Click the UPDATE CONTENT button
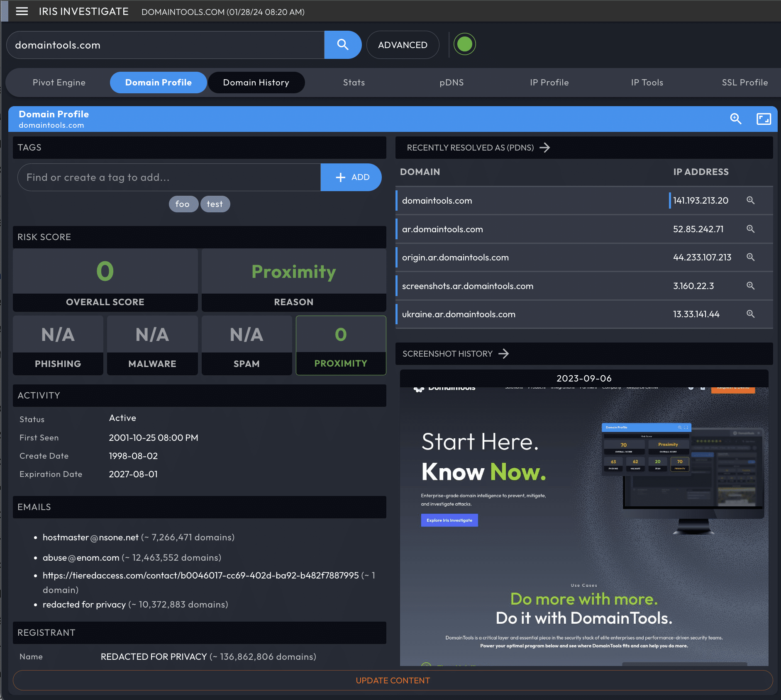The image size is (781, 700). [x=393, y=681]
